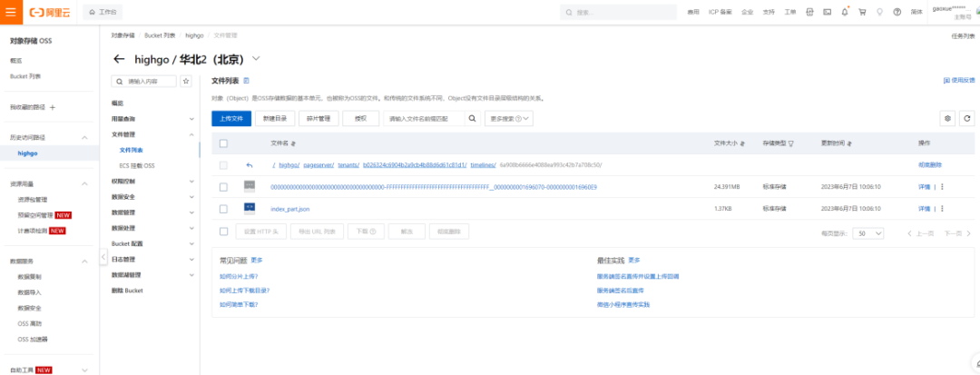Open the shopping cart icon
980x375 pixels.
862,12
